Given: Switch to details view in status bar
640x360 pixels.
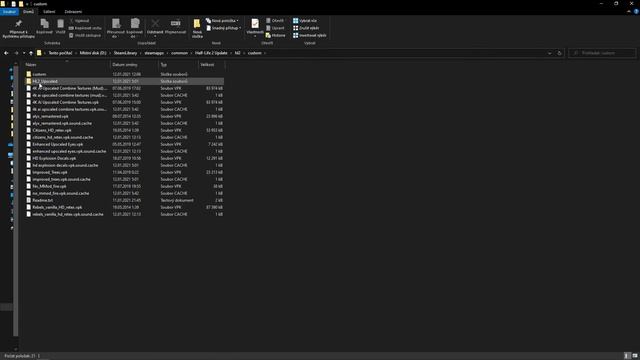Looking at the screenshot, I should click(627, 356).
